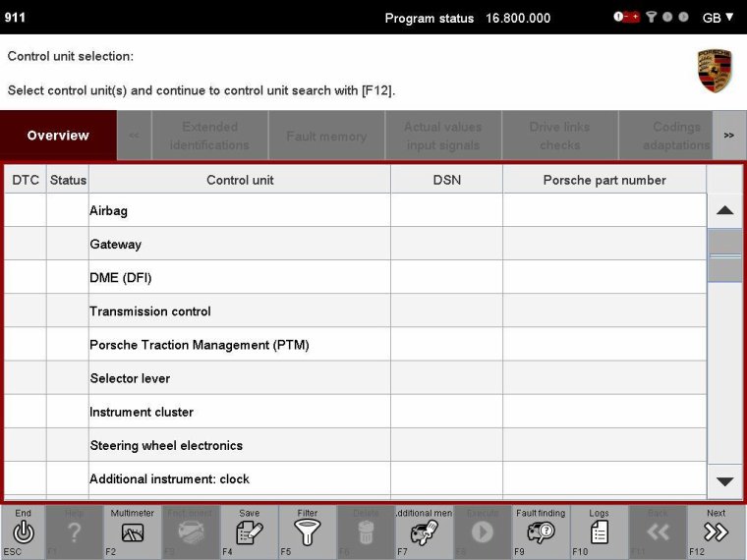Screen dimensions: 747x560
Task: Click the Control unit column header
Action: click(x=240, y=180)
